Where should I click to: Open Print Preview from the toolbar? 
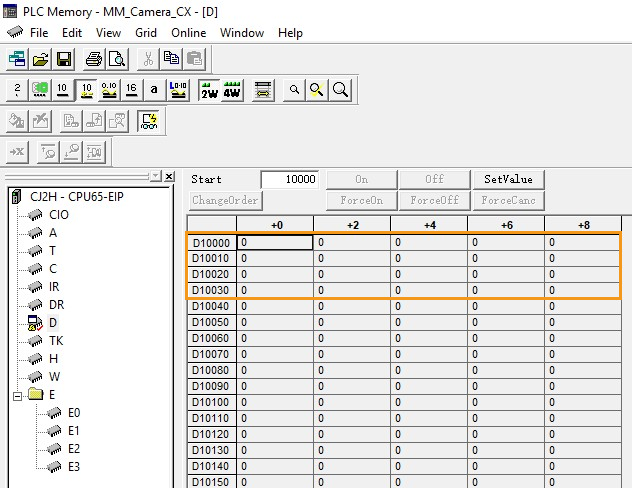118,60
